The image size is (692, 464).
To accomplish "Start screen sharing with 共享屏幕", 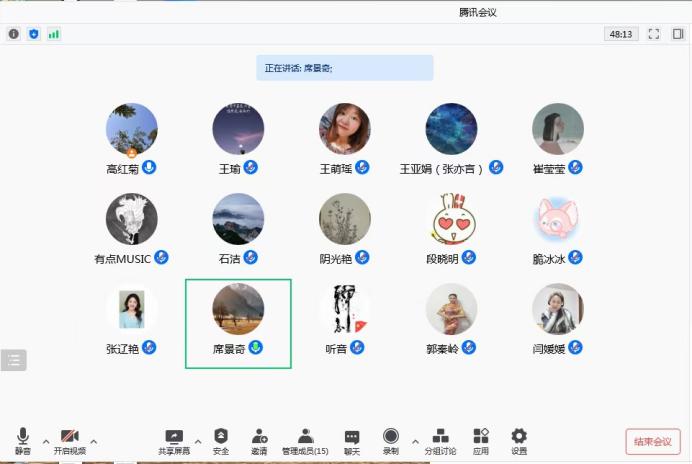I will [x=174, y=440].
